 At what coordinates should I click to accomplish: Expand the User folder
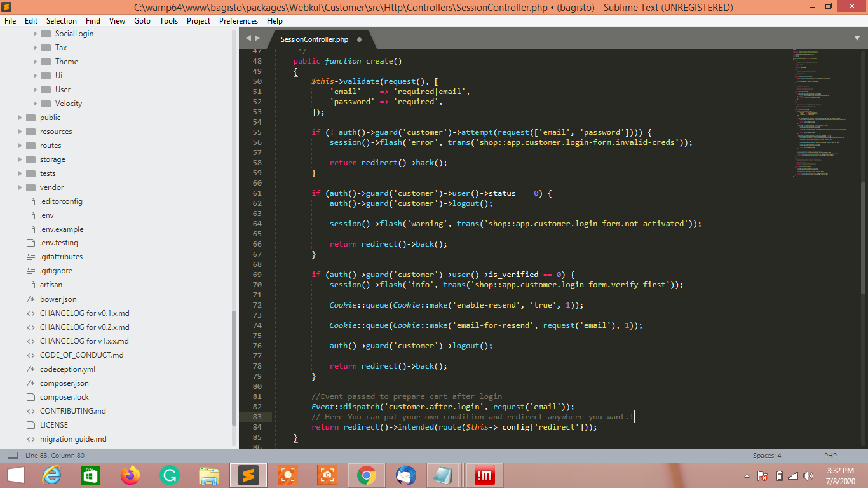click(36, 90)
